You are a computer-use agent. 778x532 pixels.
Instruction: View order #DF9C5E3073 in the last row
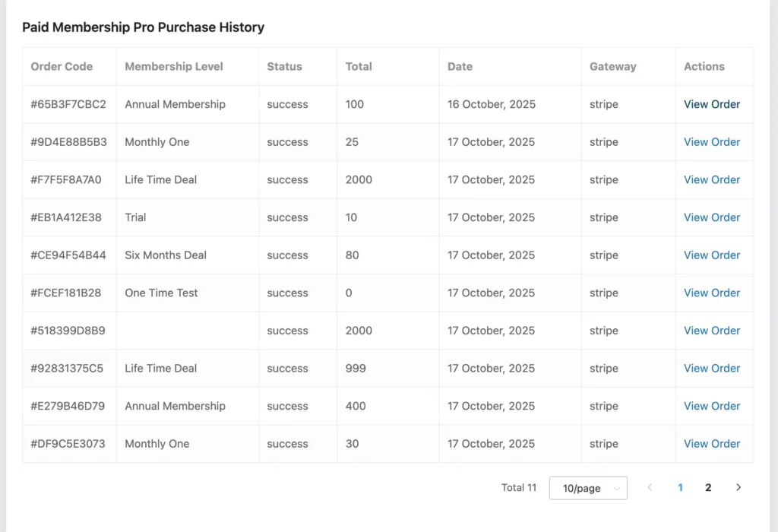click(x=712, y=444)
